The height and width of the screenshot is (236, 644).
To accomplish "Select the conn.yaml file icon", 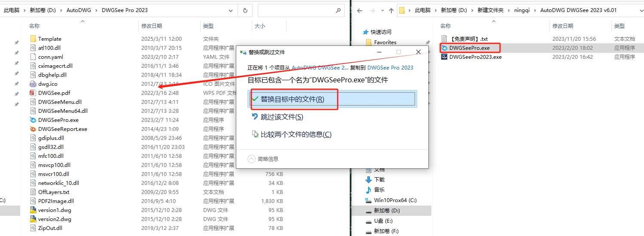I will [x=34, y=57].
